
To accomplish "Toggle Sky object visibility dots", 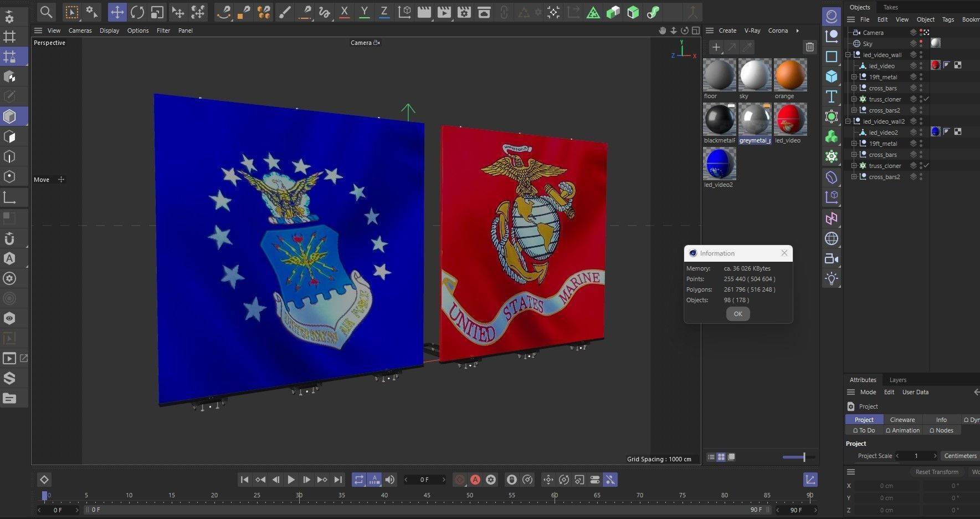I will coord(921,43).
